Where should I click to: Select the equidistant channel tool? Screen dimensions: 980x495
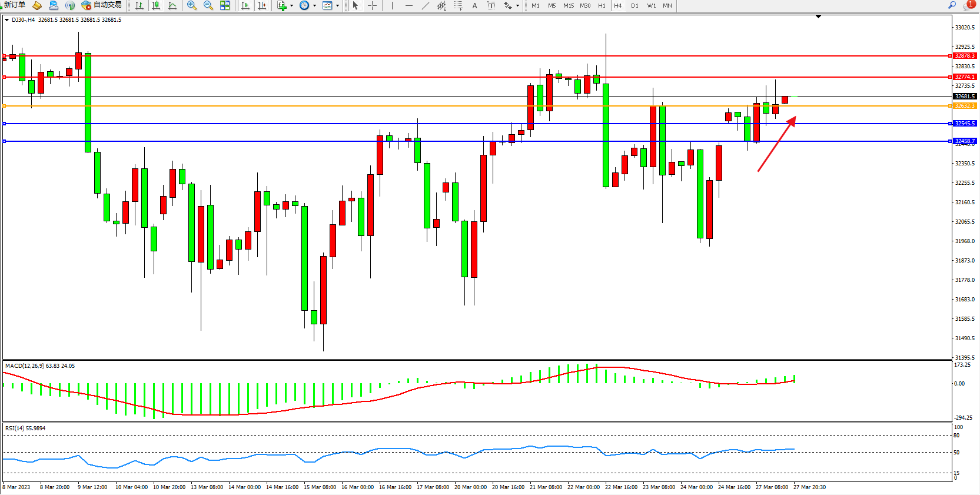tap(441, 5)
